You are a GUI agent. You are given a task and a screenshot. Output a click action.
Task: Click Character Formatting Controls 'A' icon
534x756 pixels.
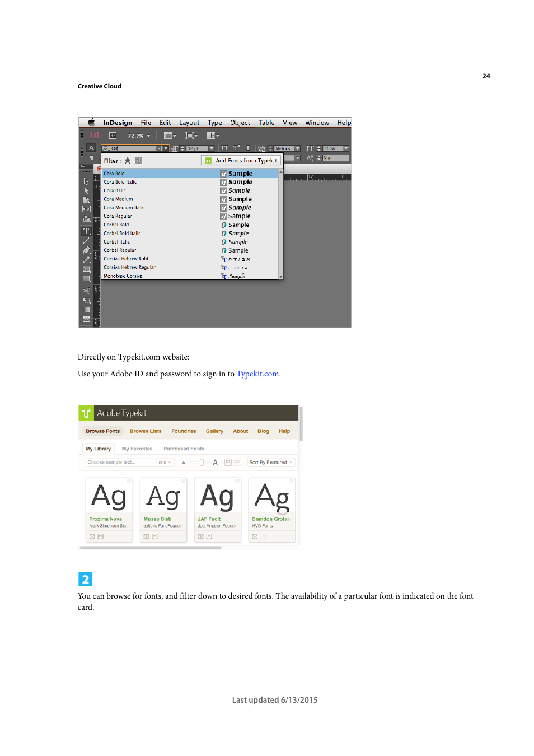[x=91, y=148]
